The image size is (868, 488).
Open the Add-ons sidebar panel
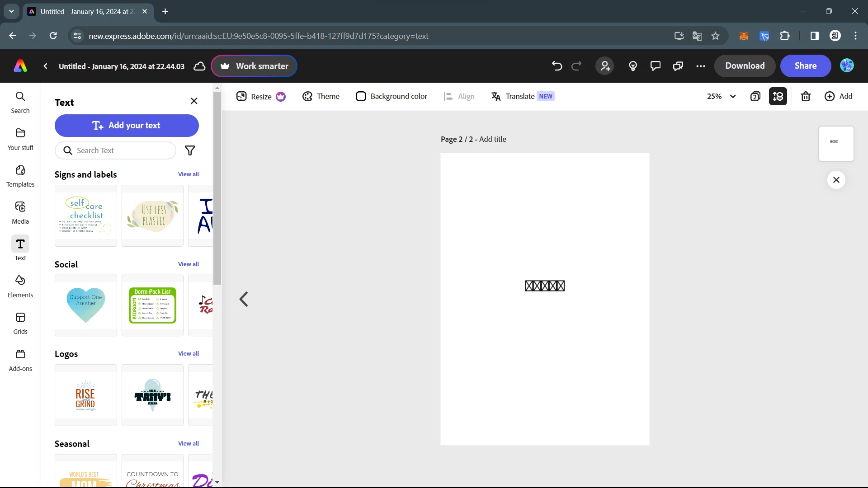(20, 360)
